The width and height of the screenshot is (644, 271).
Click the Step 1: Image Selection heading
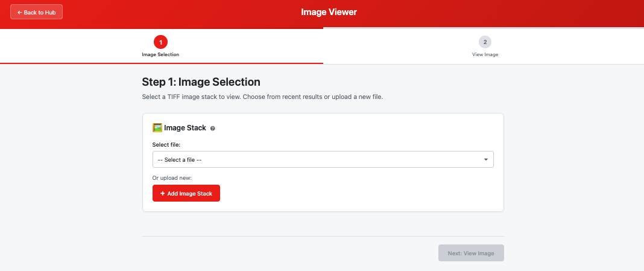click(201, 82)
